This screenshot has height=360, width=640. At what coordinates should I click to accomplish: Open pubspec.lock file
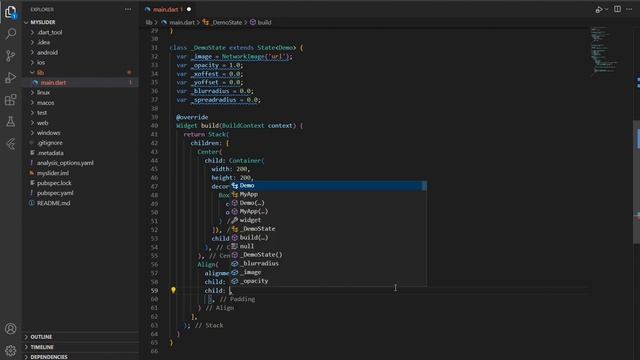pyautogui.click(x=80, y=183)
